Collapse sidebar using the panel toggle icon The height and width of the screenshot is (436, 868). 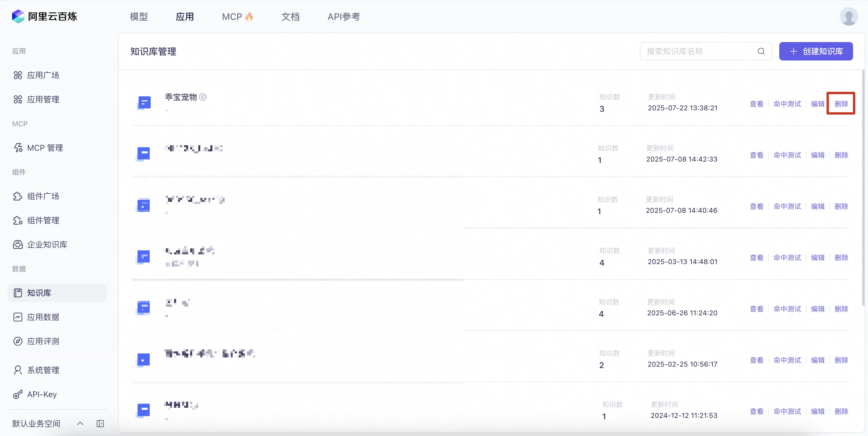pos(100,424)
